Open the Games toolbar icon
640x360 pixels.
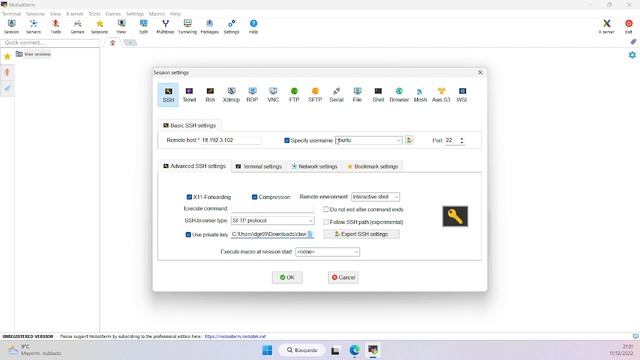click(x=77, y=27)
